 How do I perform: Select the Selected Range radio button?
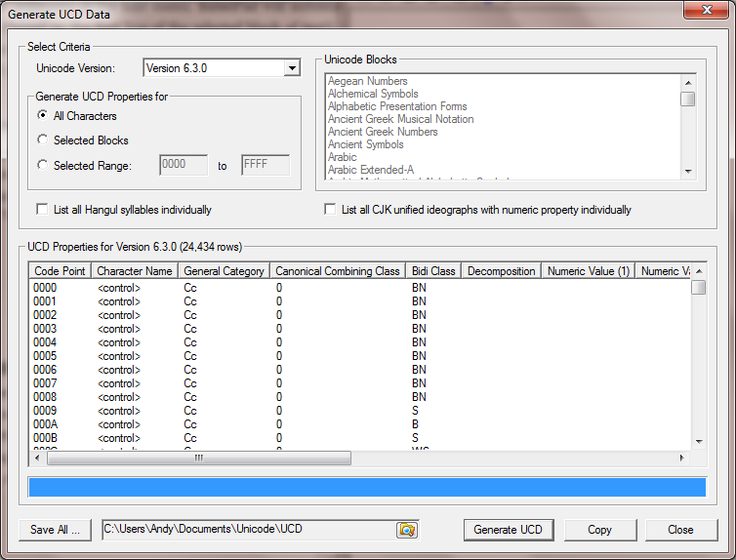43,165
